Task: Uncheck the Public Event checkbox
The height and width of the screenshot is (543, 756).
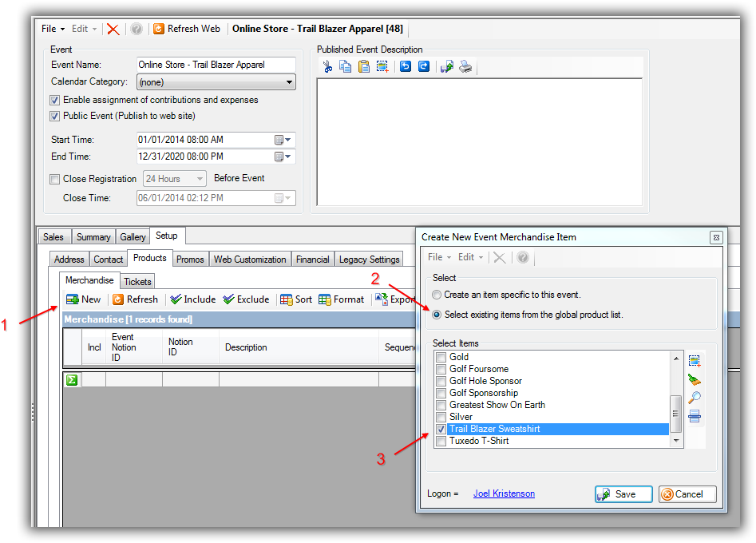Action: [55, 116]
